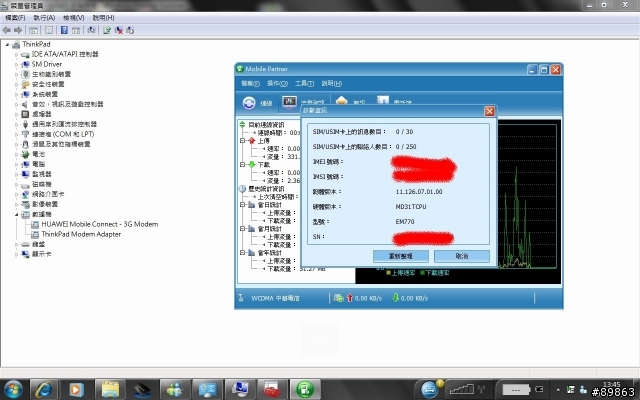Switch to the green Mobile Partner taskbar icon

click(x=305, y=390)
